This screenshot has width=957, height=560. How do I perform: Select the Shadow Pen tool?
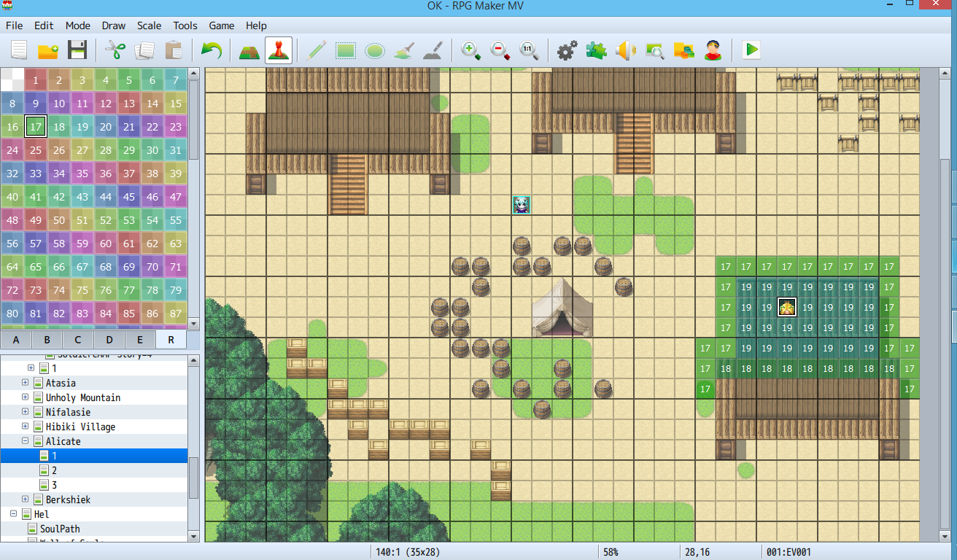point(433,50)
